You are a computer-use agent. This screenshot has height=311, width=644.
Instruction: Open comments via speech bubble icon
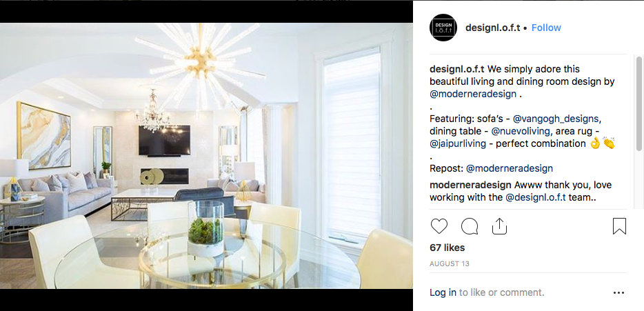pos(470,226)
